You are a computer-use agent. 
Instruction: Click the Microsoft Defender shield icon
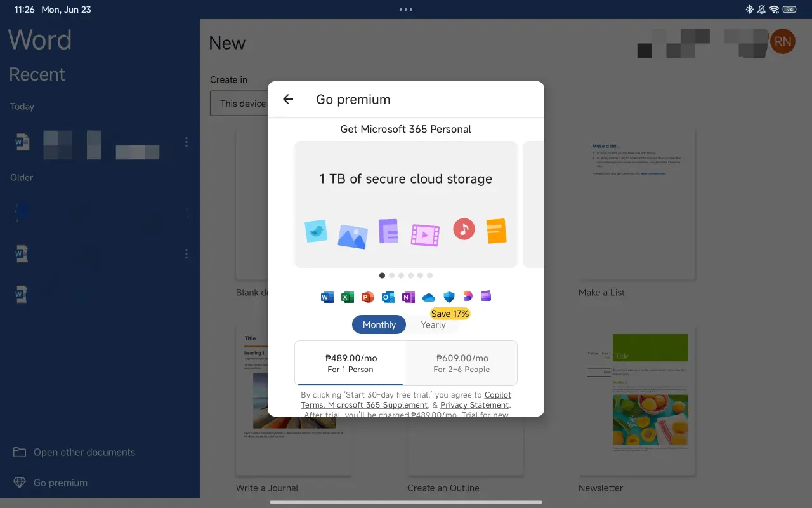click(449, 297)
